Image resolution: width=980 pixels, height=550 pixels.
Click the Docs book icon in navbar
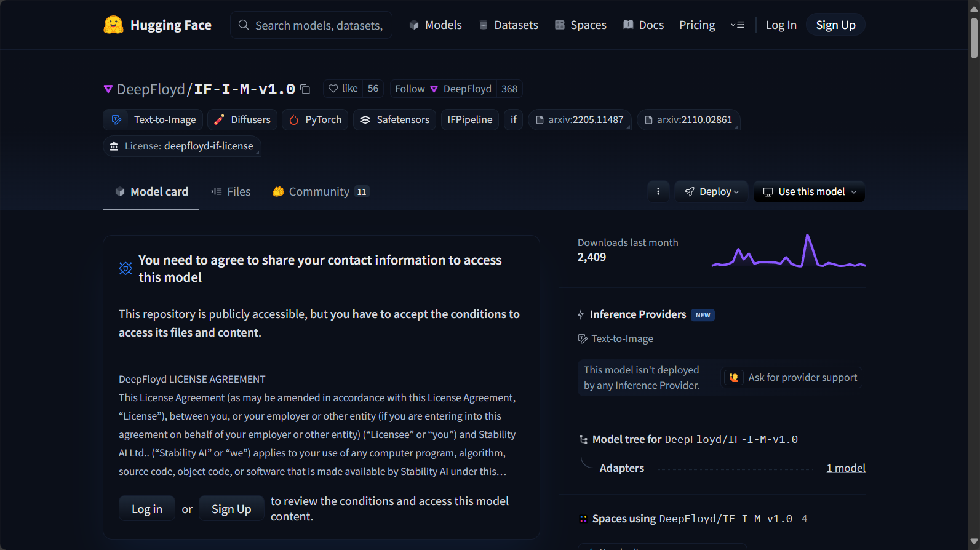628,25
